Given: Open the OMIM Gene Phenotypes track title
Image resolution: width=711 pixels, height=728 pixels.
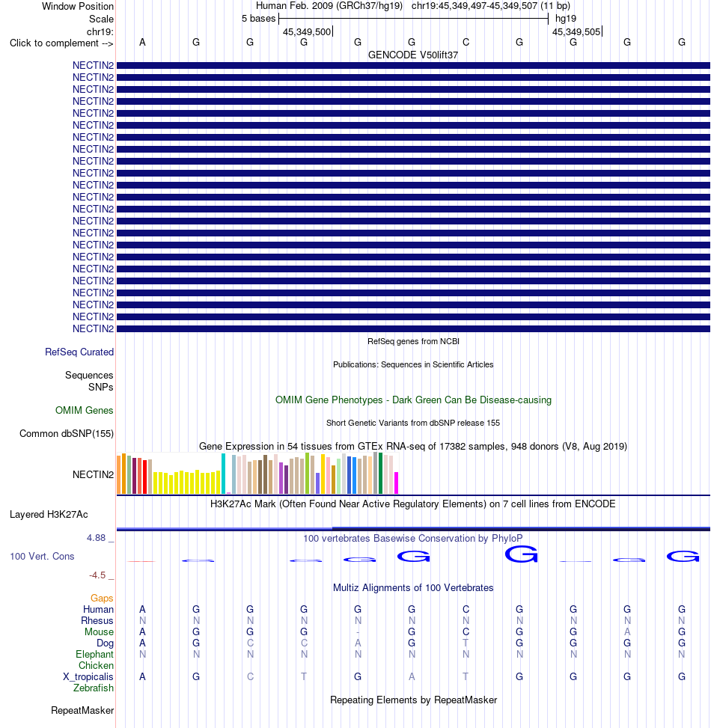Looking at the screenshot, I should [x=413, y=400].
